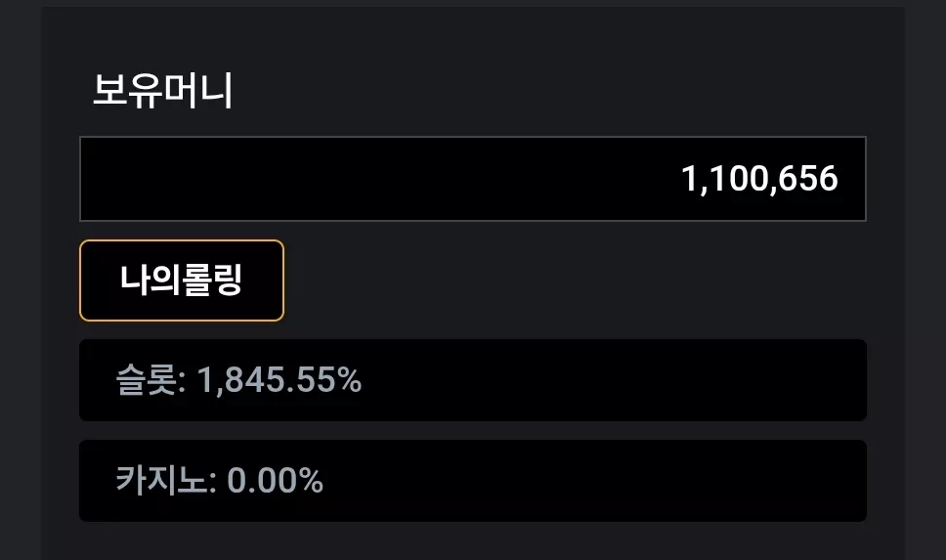Click the 카지노 label text
The width and height of the screenshot is (946, 560).
161,481
